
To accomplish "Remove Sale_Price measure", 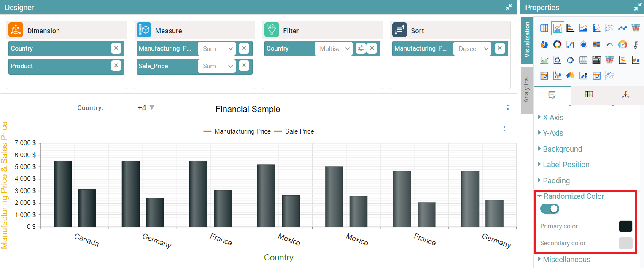I will (244, 66).
